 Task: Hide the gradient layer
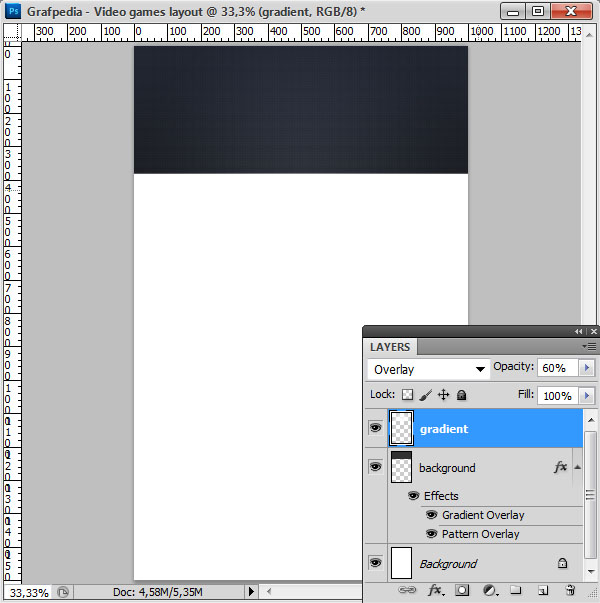pos(375,428)
